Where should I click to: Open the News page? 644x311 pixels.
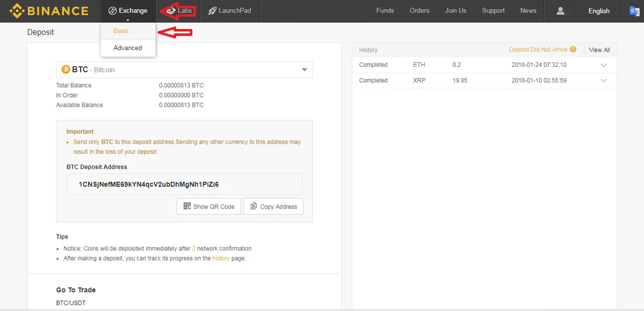click(528, 11)
